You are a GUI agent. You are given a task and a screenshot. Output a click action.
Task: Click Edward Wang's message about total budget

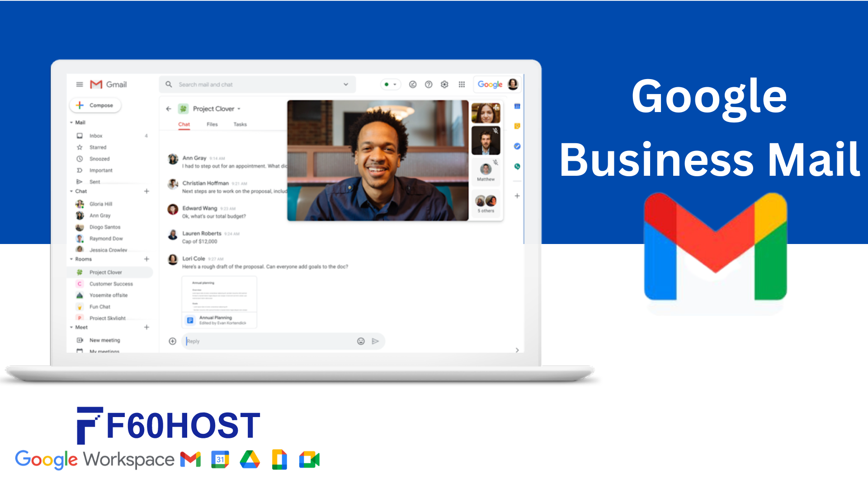pyautogui.click(x=214, y=216)
